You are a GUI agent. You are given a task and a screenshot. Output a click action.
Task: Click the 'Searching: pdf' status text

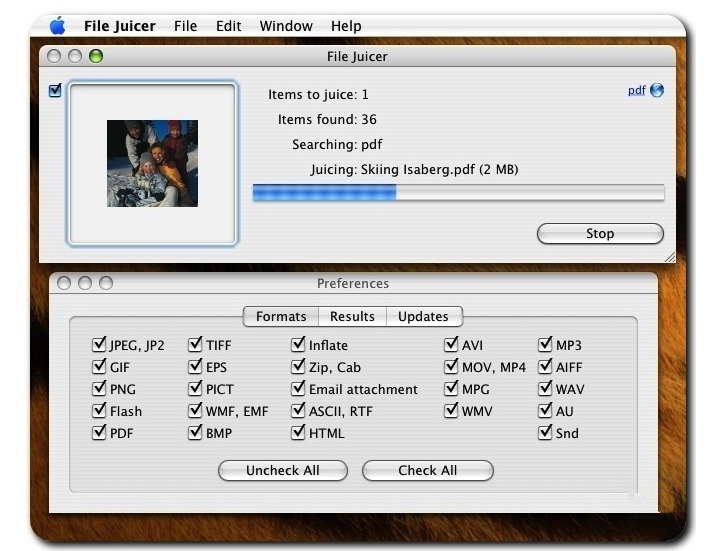pyautogui.click(x=337, y=145)
